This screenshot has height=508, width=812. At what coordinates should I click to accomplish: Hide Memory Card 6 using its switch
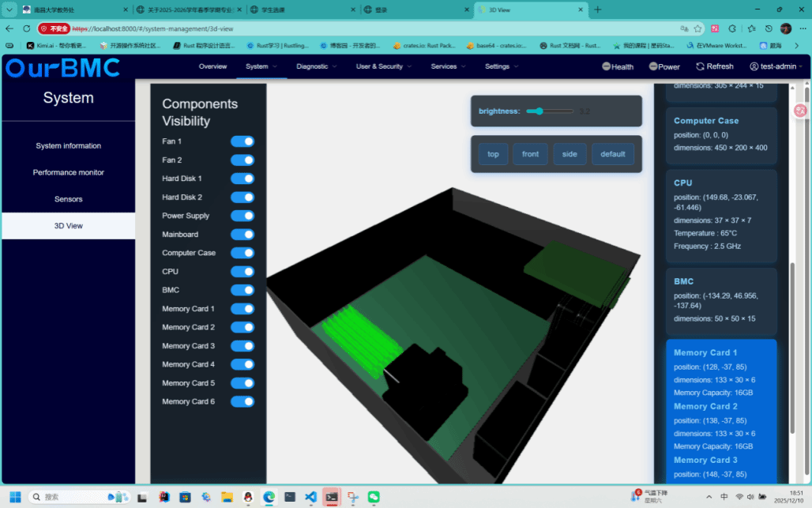point(242,401)
